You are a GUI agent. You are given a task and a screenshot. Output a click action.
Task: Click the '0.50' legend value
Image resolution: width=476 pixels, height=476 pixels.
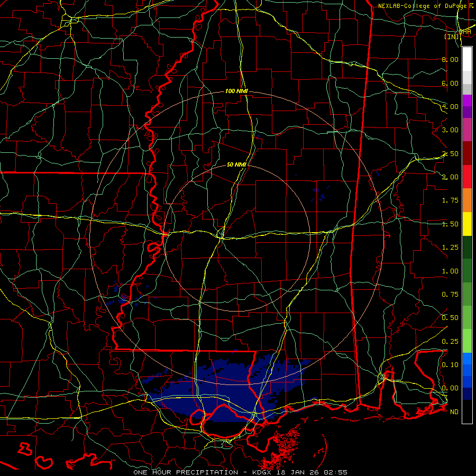coord(450,318)
